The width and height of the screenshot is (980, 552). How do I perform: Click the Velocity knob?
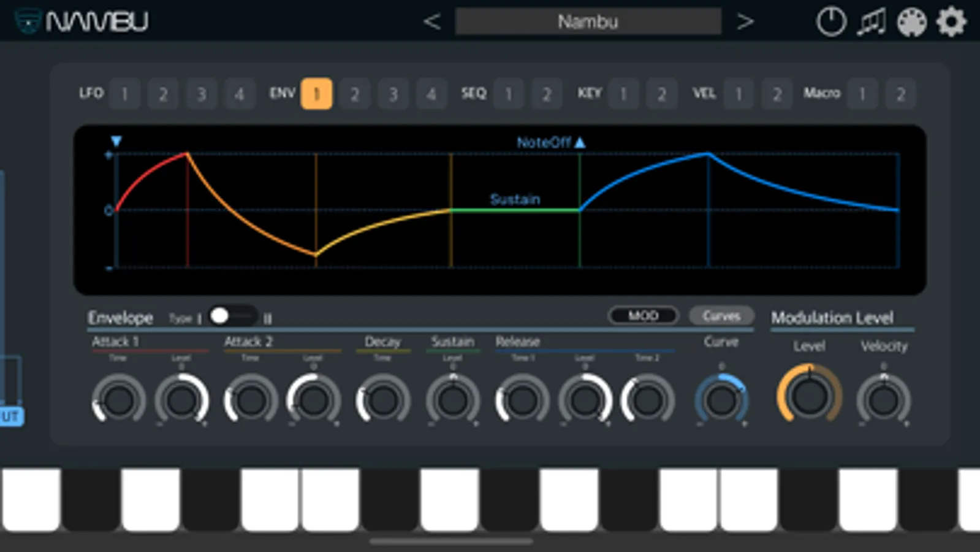pos(883,399)
